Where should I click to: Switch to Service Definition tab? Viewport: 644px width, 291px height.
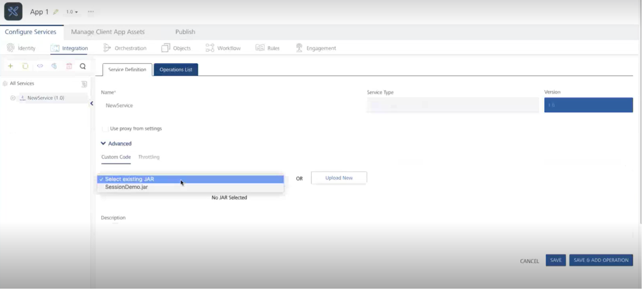click(x=127, y=70)
